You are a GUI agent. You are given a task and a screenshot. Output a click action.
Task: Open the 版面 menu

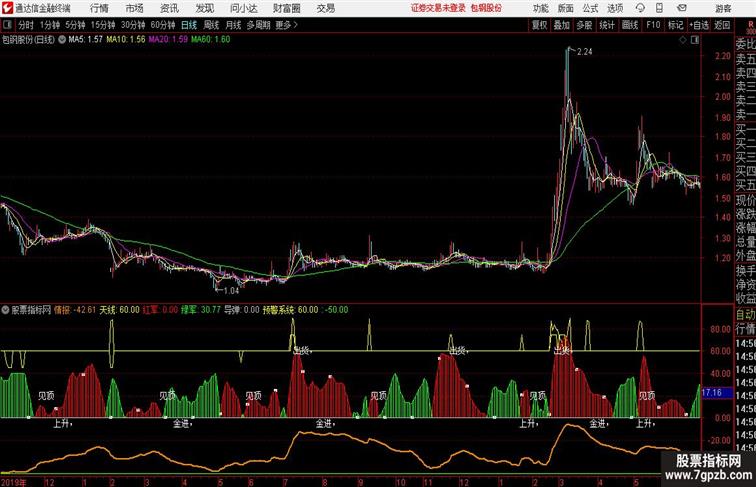coord(566,8)
